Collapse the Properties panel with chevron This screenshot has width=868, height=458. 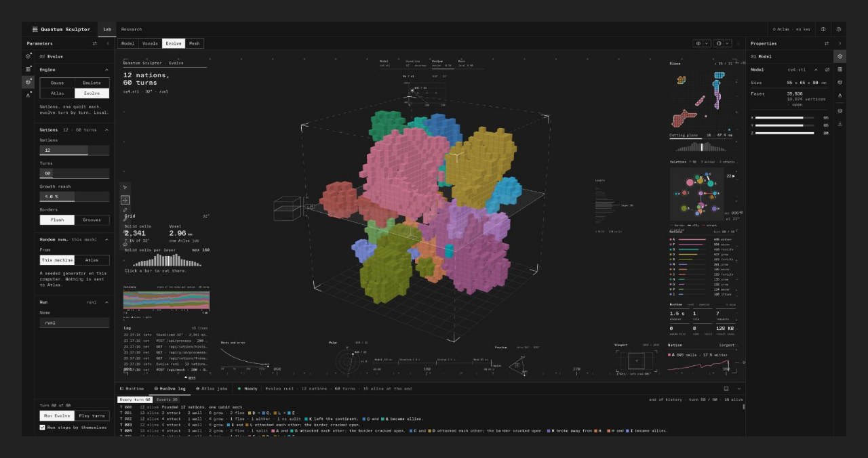pos(840,43)
